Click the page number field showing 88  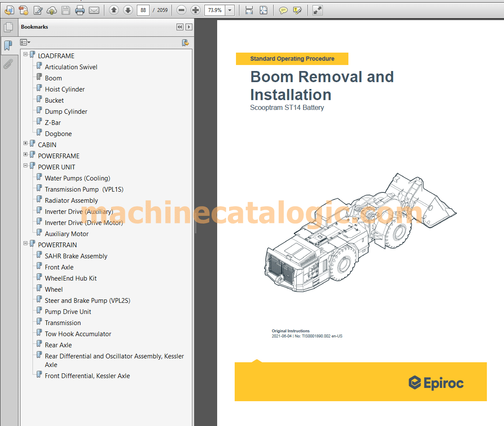(x=143, y=10)
